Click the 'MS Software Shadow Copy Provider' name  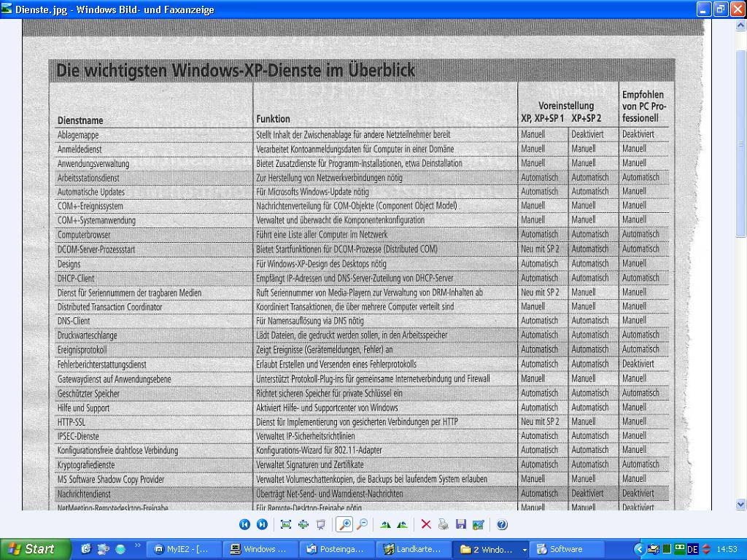point(111,480)
